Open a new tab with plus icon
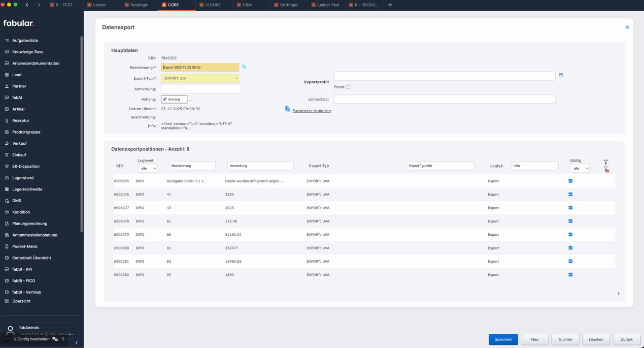This screenshot has width=644, height=348. pyautogui.click(x=390, y=5)
